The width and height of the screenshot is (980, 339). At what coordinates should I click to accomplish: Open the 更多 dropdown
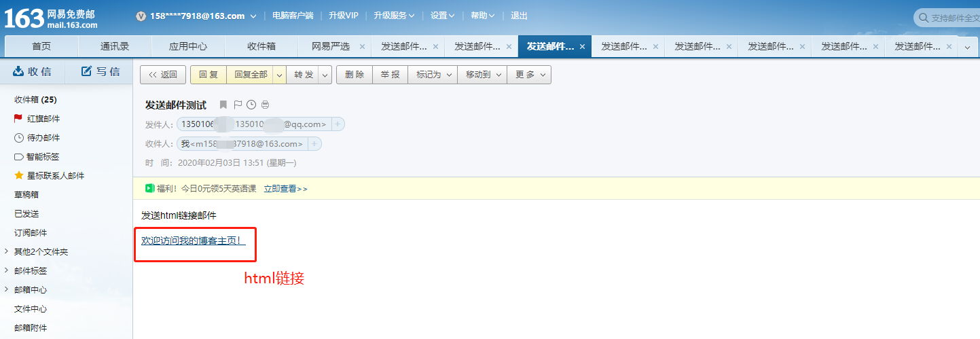click(x=529, y=75)
